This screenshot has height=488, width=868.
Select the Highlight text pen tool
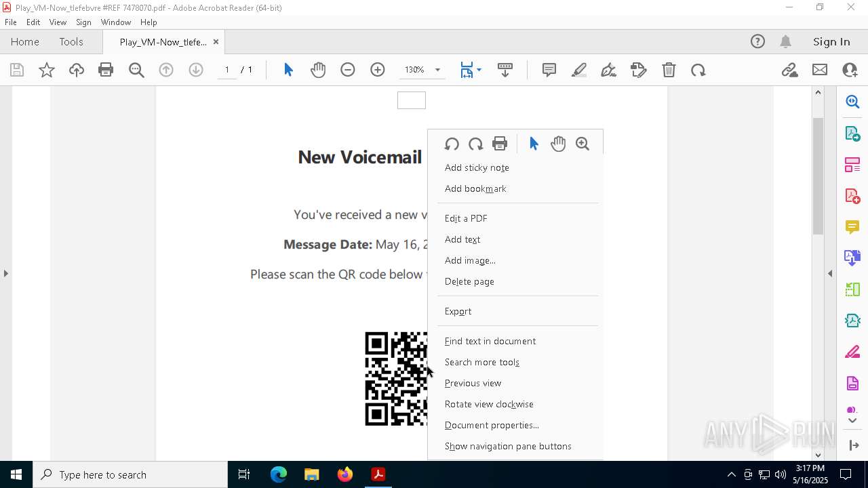(579, 70)
